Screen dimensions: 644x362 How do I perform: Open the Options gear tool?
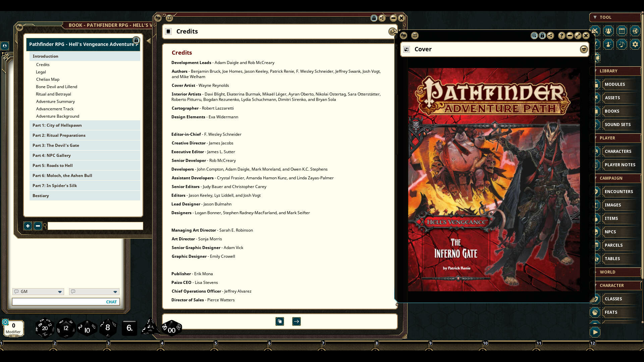[635, 44]
